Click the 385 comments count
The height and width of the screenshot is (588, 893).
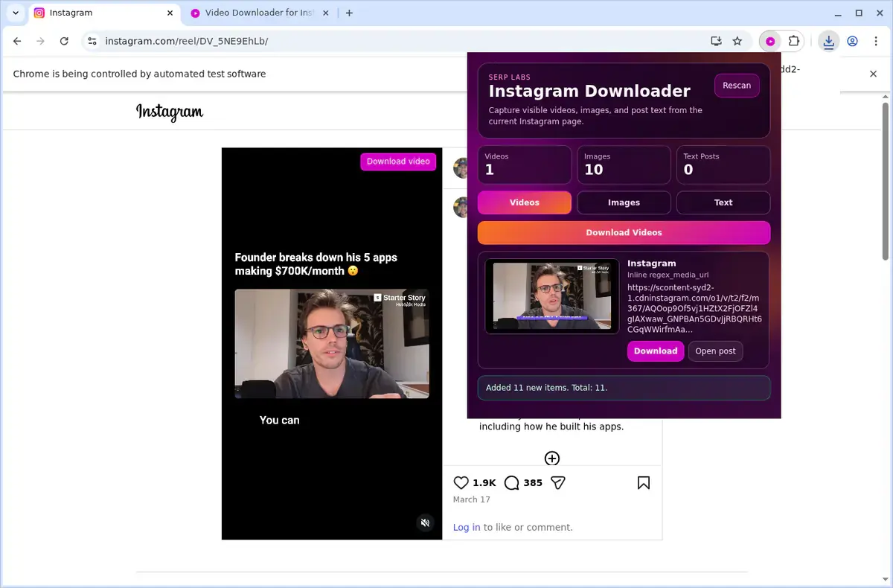[x=533, y=482]
